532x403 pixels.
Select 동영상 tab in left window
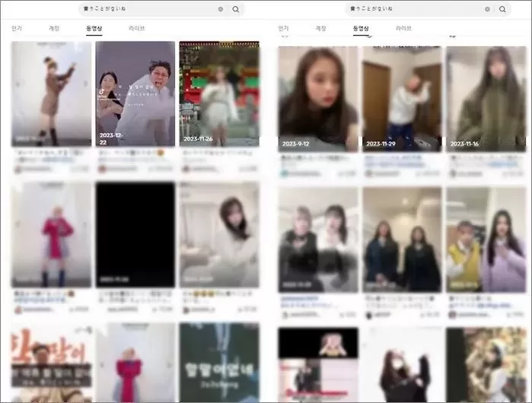point(94,28)
